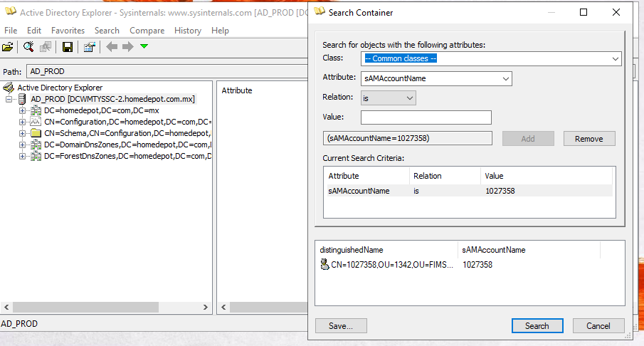Open the File menu
The image size is (644, 346).
[x=11, y=31]
